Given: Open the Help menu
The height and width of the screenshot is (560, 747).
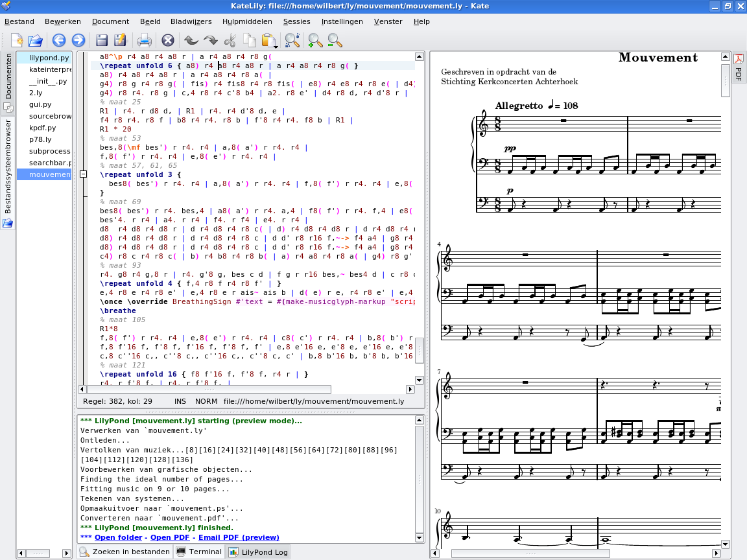Looking at the screenshot, I should click(x=421, y=21).
